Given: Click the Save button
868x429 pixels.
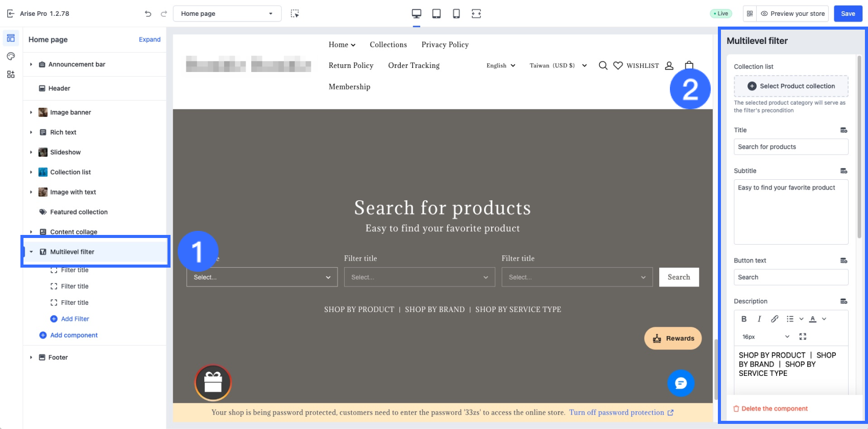Looking at the screenshot, I should tap(848, 14).
